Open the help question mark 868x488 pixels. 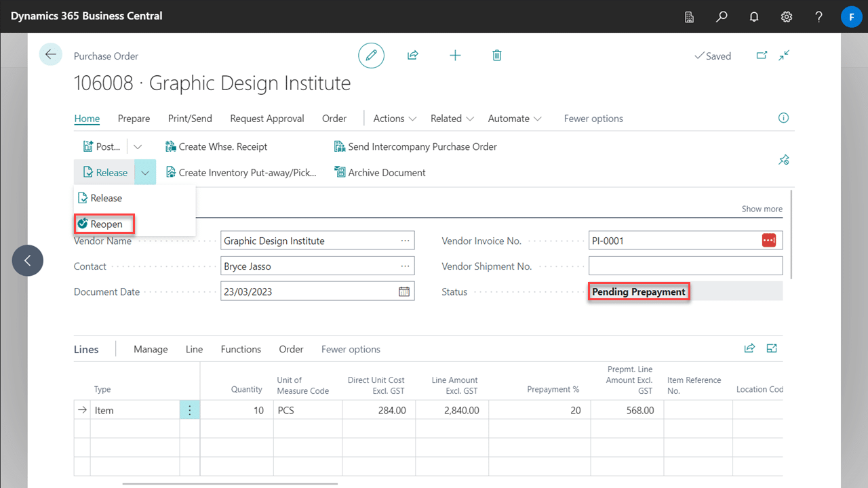(819, 17)
